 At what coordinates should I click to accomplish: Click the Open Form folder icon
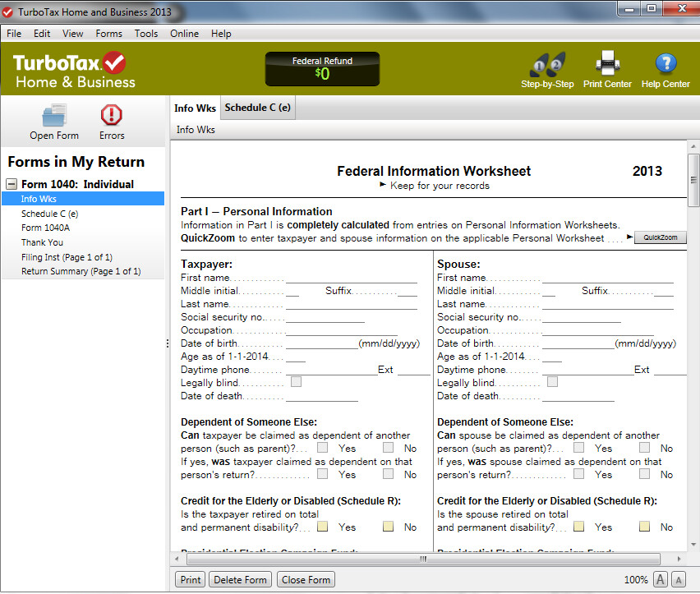[54, 115]
